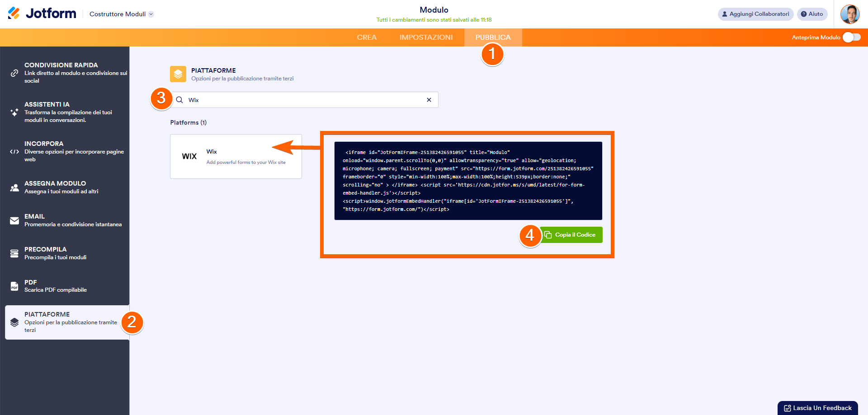Open the user profile avatar

tap(850, 14)
